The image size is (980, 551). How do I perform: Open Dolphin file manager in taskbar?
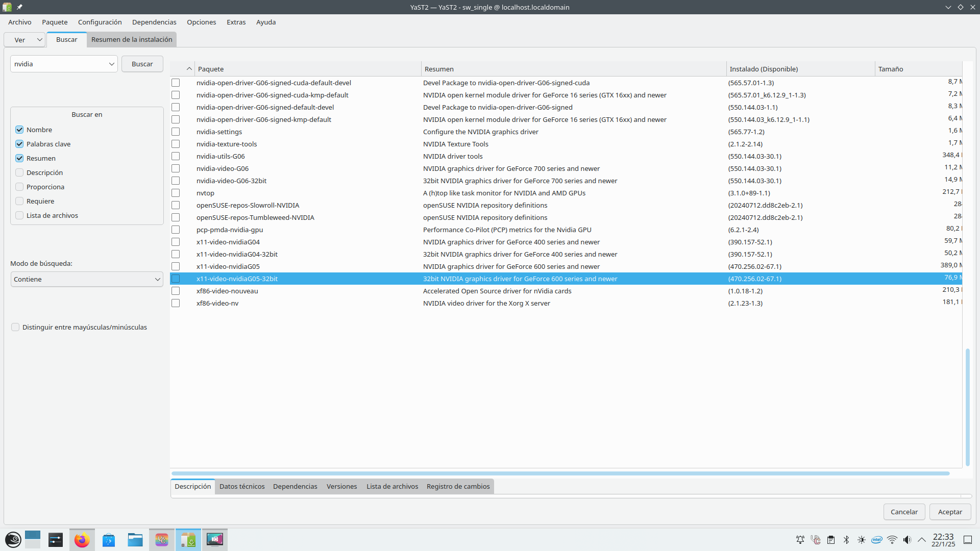click(x=135, y=540)
